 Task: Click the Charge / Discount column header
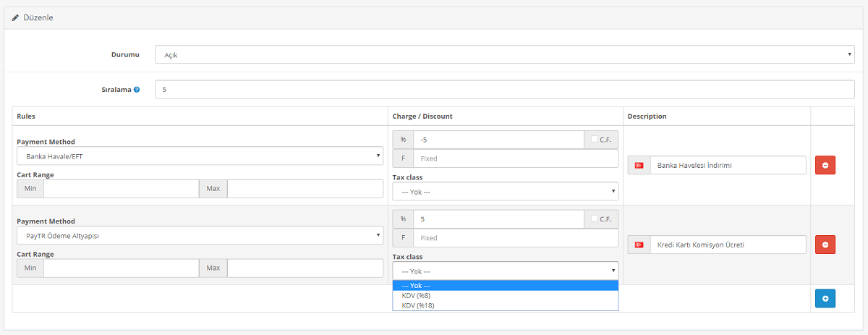point(422,116)
